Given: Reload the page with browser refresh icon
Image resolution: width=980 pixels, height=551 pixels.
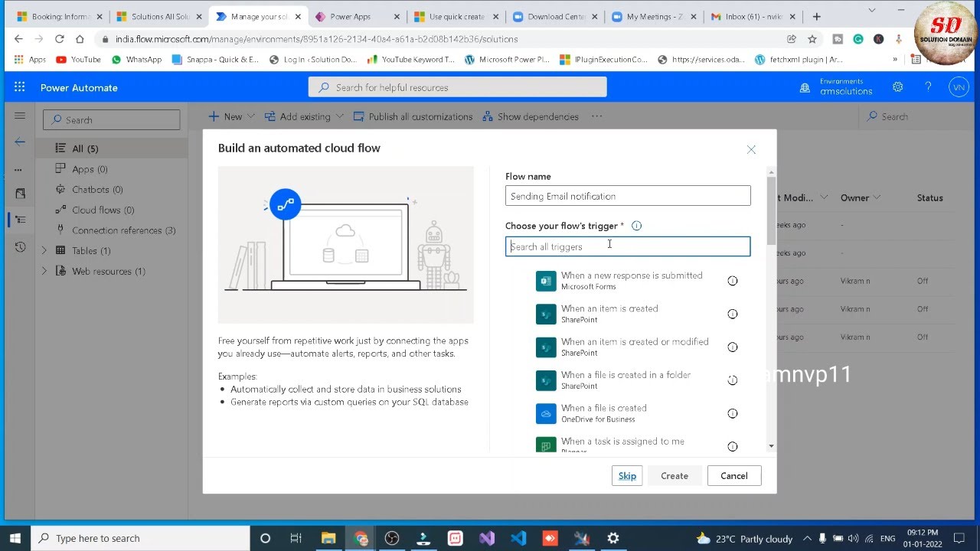Looking at the screenshot, I should point(59,39).
